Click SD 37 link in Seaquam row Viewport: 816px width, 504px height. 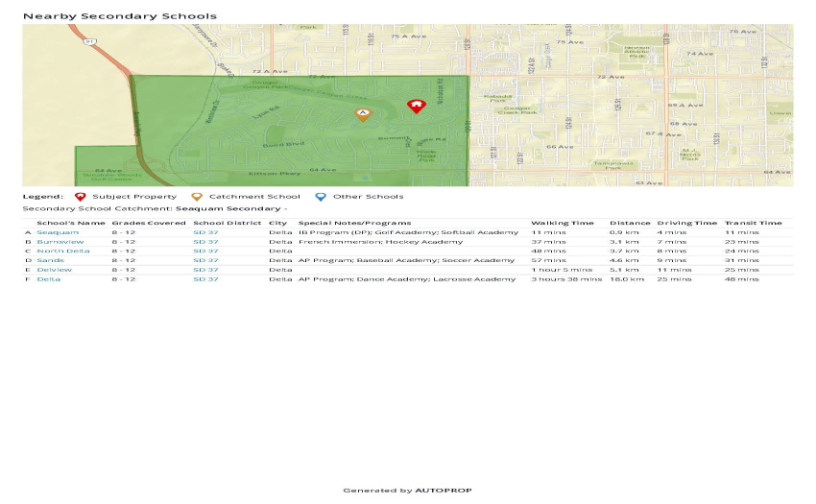click(x=205, y=232)
